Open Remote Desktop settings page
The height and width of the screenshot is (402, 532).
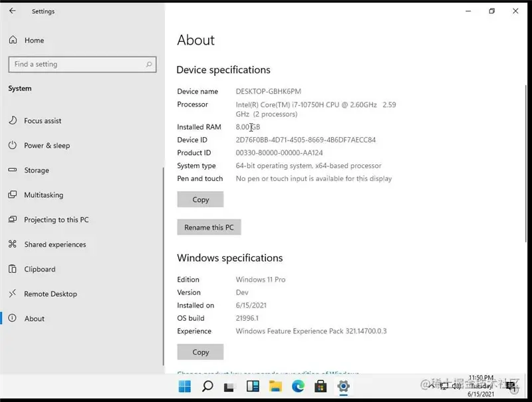pos(51,294)
